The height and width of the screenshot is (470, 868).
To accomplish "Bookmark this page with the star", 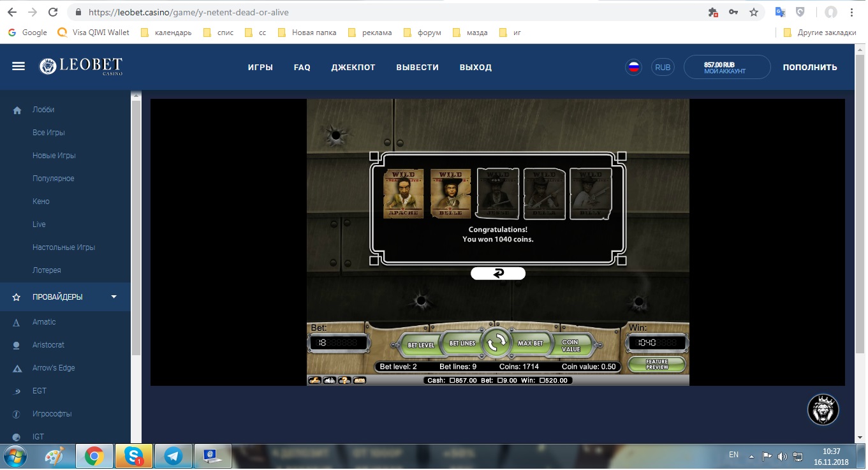I will click(754, 12).
